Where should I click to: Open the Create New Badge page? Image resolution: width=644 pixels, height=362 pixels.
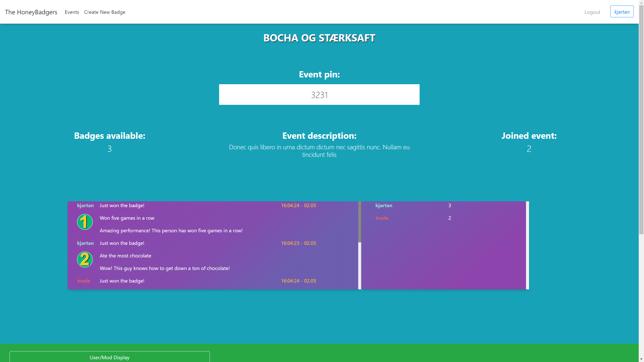tap(105, 12)
